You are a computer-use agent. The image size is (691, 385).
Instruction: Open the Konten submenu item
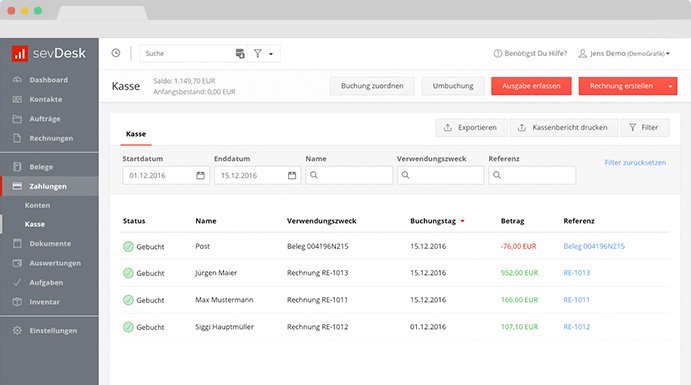[37, 205]
